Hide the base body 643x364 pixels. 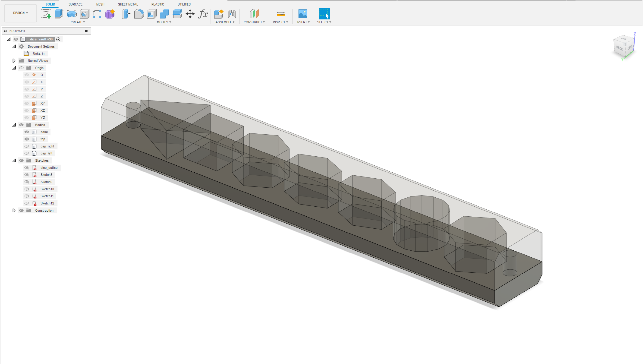coord(27,132)
